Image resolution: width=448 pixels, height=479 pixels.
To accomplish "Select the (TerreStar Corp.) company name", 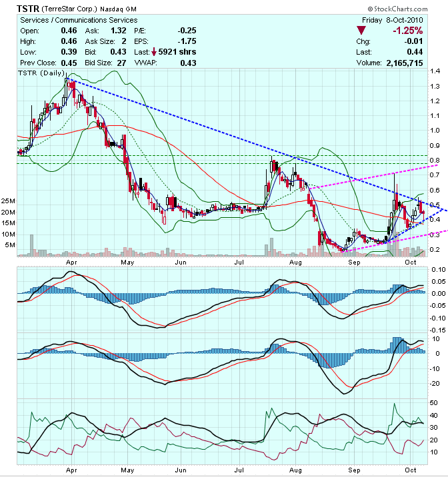I will [69, 9].
